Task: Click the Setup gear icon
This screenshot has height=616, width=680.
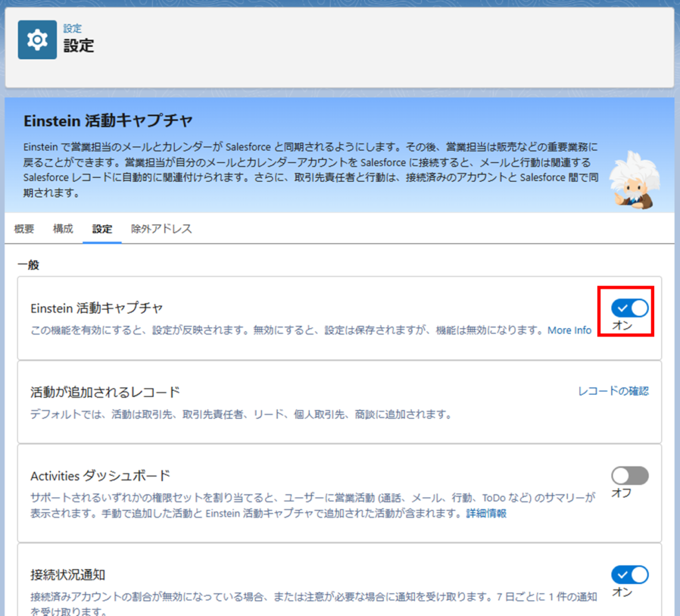Action: [x=37, y=40]
